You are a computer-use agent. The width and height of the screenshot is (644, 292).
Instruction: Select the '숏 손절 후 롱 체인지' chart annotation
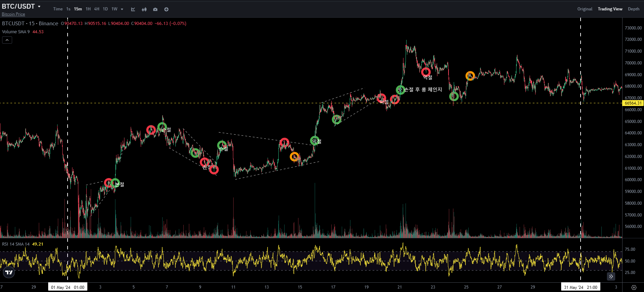tap(420, 90)
